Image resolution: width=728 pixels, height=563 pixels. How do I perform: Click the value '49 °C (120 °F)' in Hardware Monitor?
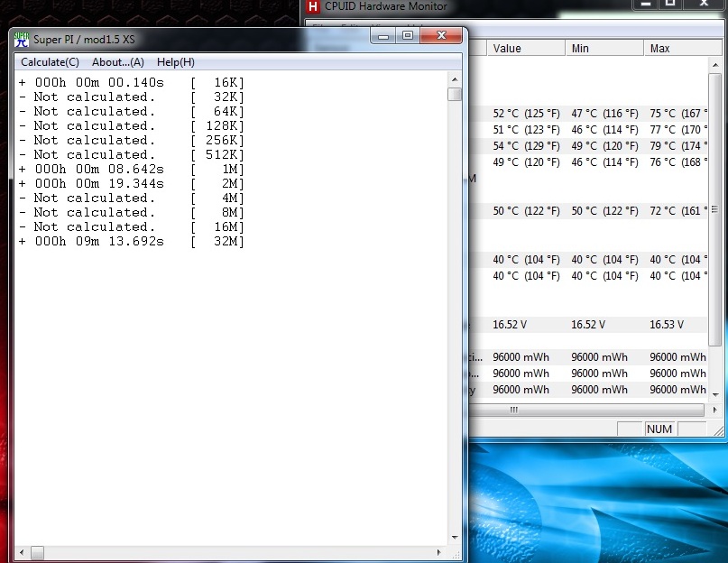tap(526, 162)
